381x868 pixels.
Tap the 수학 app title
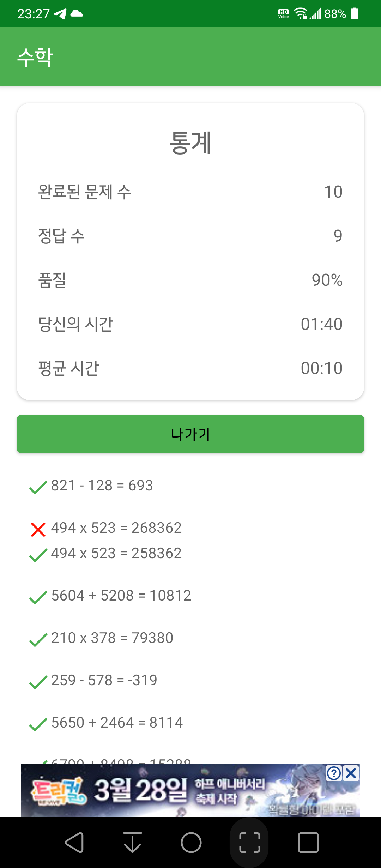(x=35, y=57)
